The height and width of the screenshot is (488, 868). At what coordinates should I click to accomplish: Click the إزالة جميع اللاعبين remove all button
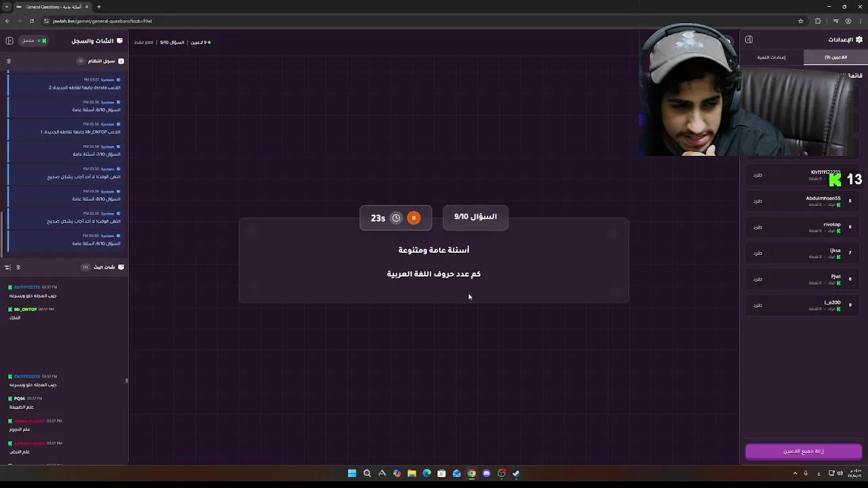804,451
